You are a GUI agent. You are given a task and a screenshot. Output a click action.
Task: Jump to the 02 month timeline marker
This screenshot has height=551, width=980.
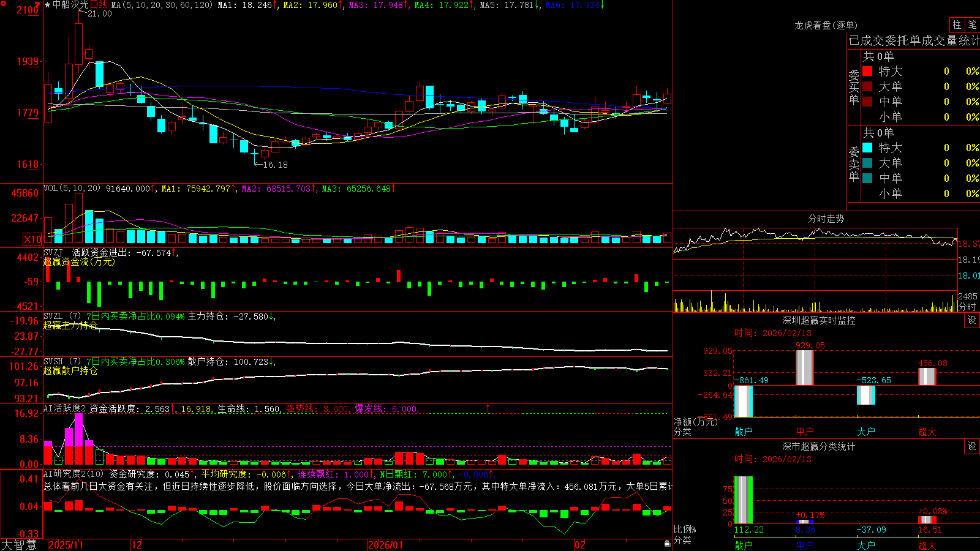click(x=580, y=545)
